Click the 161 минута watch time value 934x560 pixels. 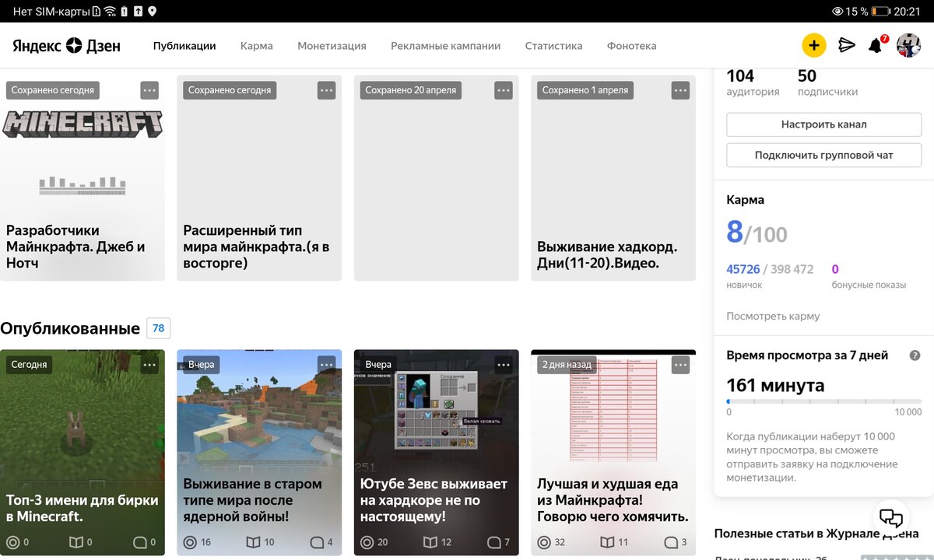pos(775,385)
